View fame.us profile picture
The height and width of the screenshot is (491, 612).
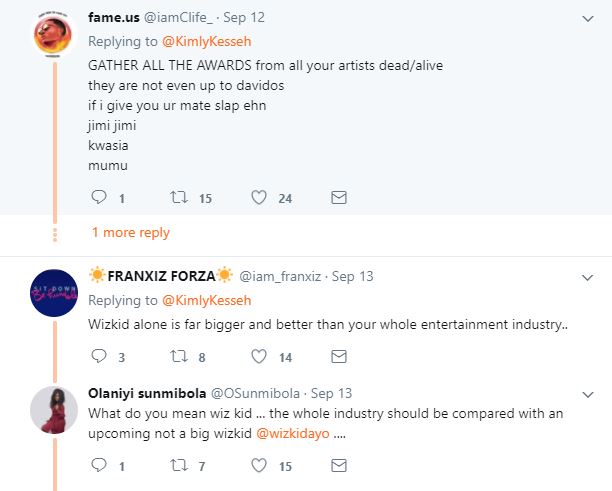tap(52, 37)
